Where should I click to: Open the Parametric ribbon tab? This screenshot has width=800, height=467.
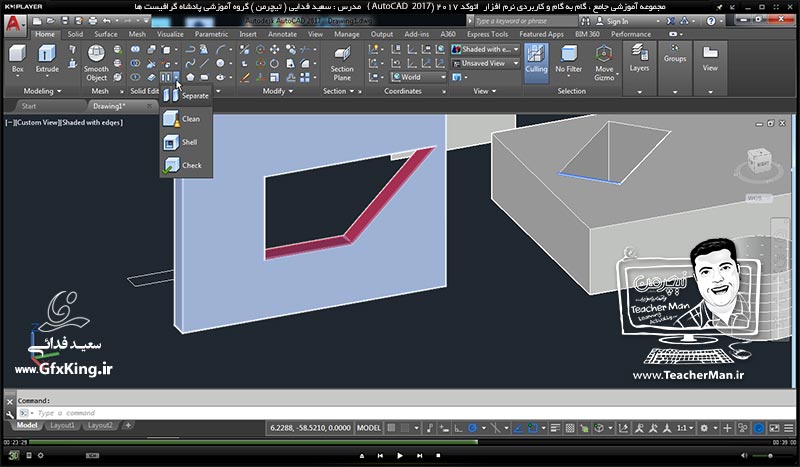211,34
